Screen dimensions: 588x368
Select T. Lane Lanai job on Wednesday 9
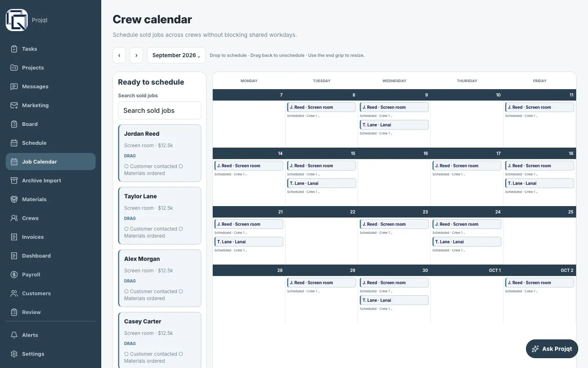394,125
